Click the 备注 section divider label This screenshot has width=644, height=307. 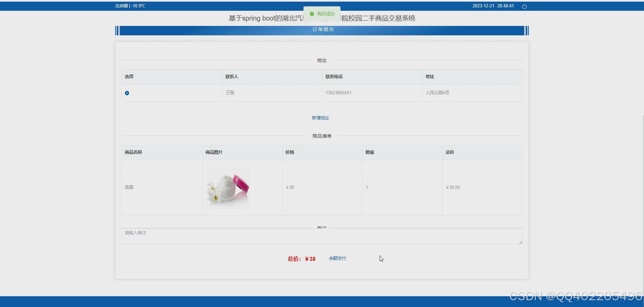point(321,228)
